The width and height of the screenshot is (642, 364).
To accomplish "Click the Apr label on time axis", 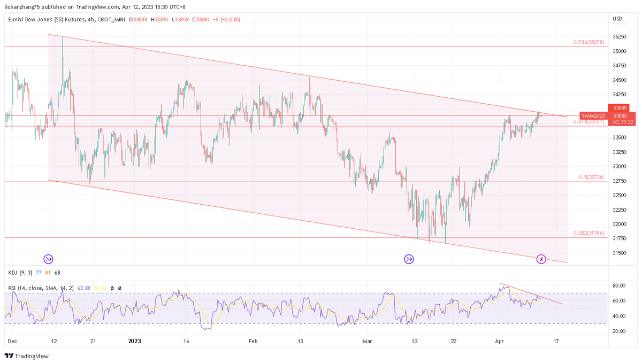I will click(x=500, y=340).
